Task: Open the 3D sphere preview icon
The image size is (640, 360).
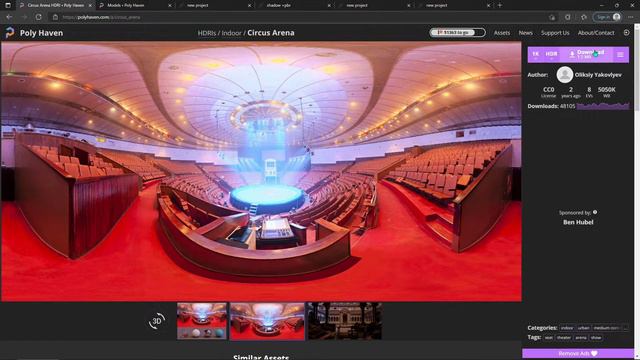Action: pos(157,321)
